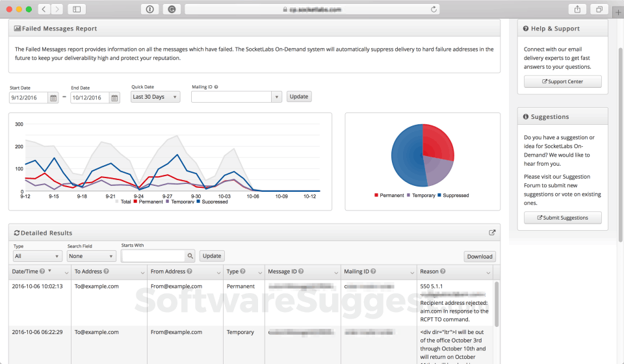Click the Safari sidebar toggle icon
The image size is (624, 364).
pos(76,9)
